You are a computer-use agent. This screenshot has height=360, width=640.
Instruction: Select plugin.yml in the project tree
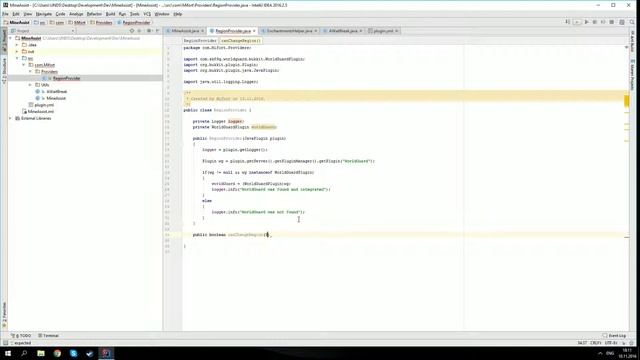(x=44, y=105)
